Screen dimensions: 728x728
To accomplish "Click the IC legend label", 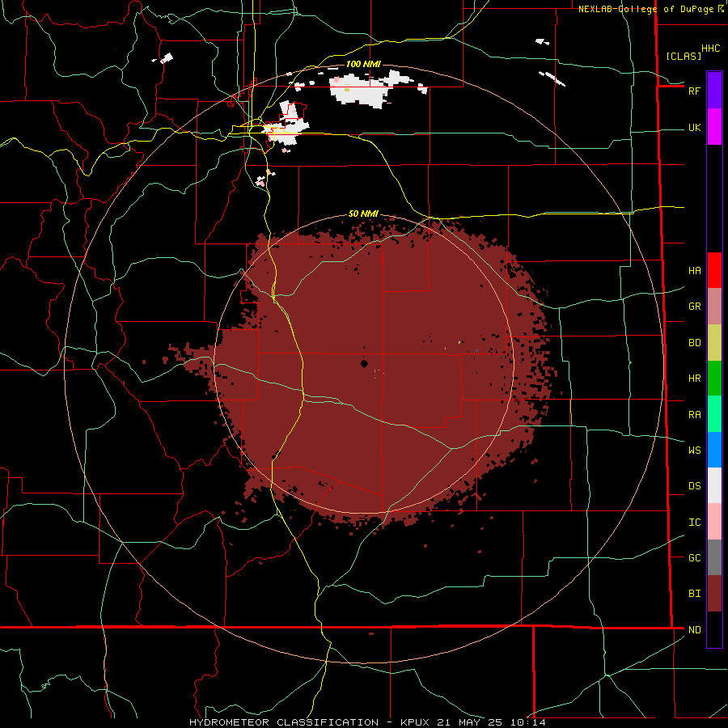I will click(x=694, y=523).
